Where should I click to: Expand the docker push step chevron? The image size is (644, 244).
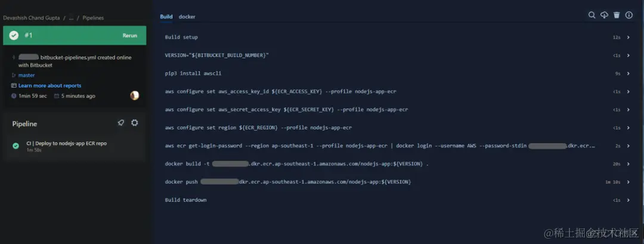[628, 182]
